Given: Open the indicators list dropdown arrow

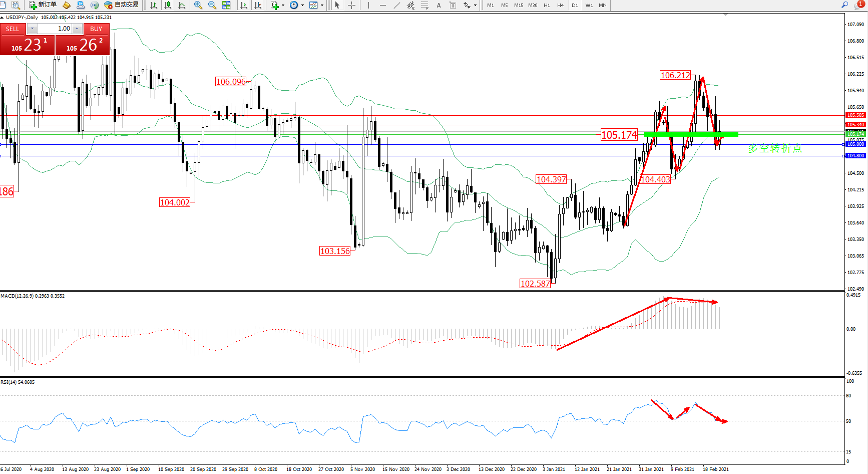Looking at the screenshot, I should pyautogui.click(x=283, y=6).
